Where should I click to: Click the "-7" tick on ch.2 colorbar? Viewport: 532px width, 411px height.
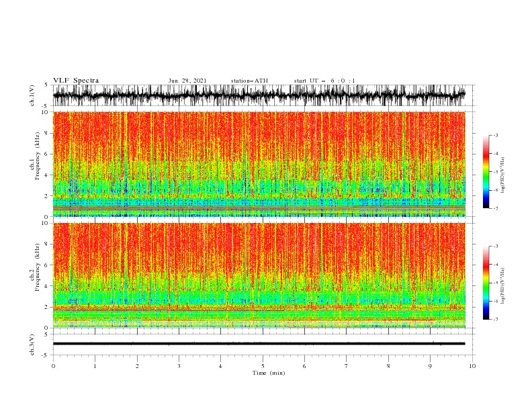click(495, 319)
